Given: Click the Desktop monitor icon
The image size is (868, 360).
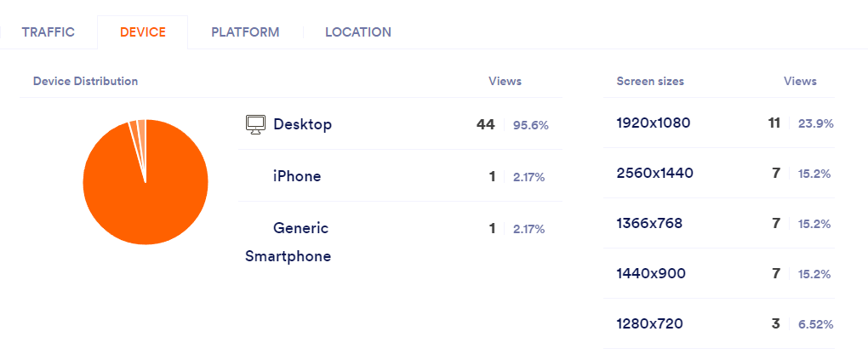Looking at the screenshot, I should (x=255, y=124).
